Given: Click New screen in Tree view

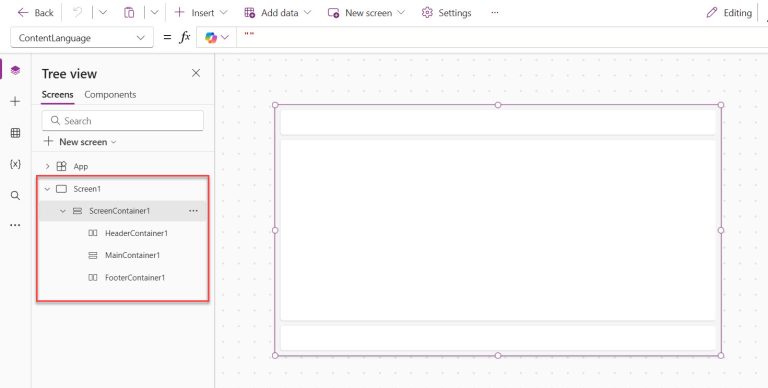Looking at the screenshot, I should [81, 142].
